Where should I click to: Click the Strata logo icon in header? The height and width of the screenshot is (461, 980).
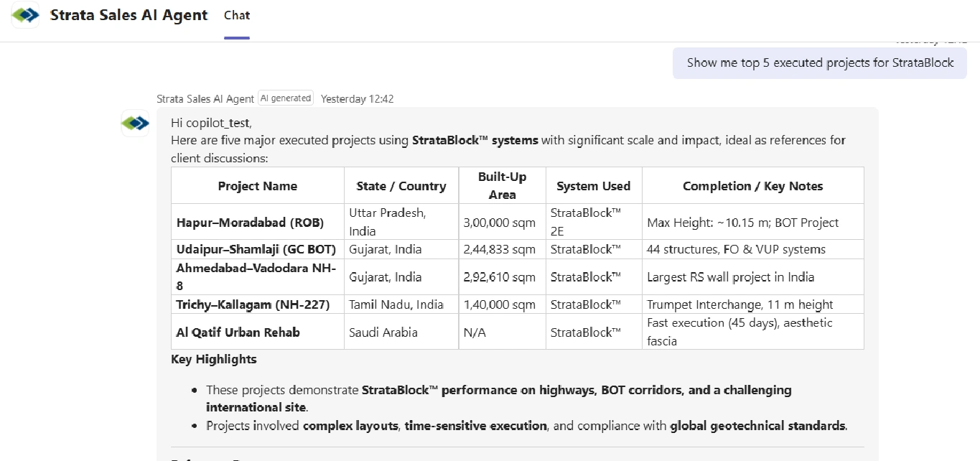26,14
